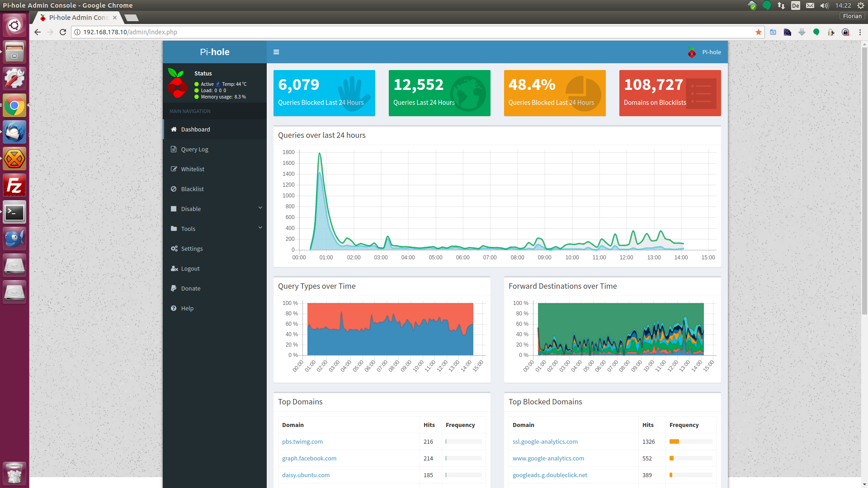868x488 pixels.
Task: Reload the Pi-hole admin page
Action: (x=63, y=32)
